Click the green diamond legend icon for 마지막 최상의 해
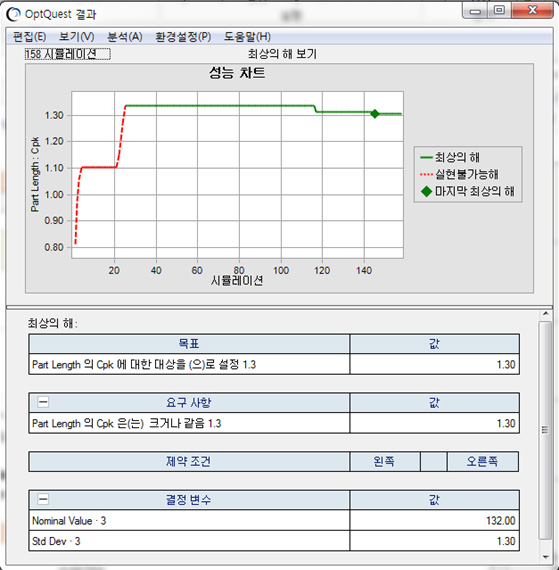Image resolution: width=559 pixels, height=570 pixels. click(426, 191)
